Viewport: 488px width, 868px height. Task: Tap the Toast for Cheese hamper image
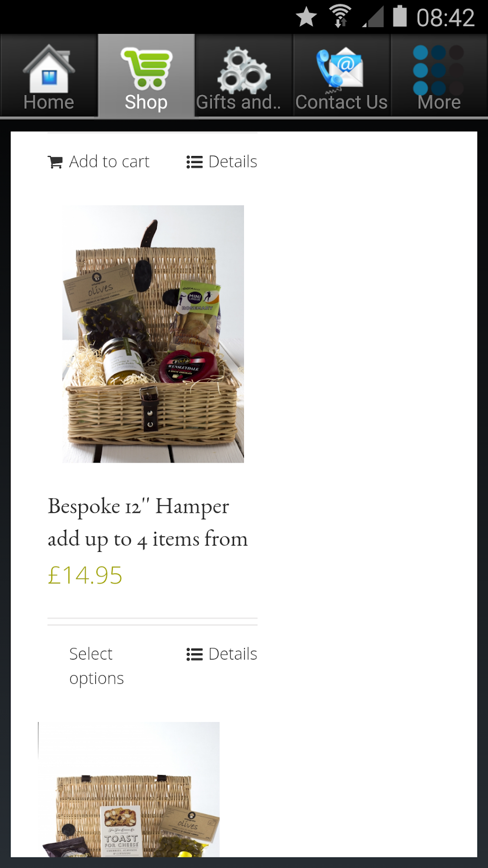129,789
